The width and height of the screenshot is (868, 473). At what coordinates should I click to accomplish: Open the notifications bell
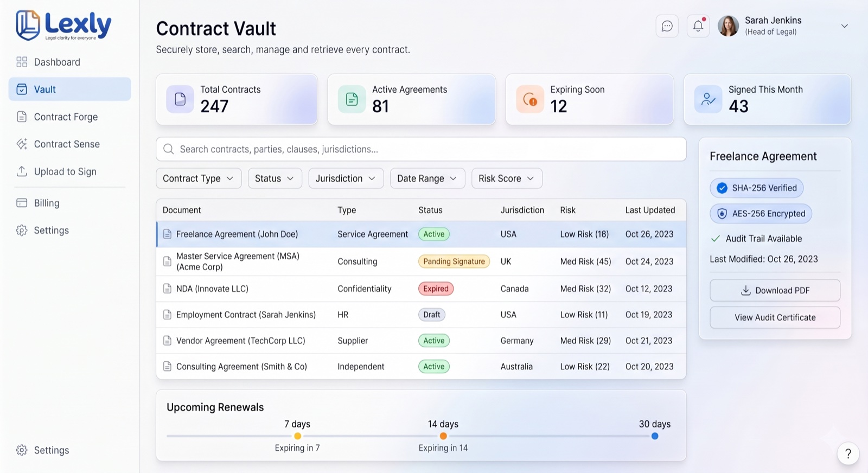[698, 26]
